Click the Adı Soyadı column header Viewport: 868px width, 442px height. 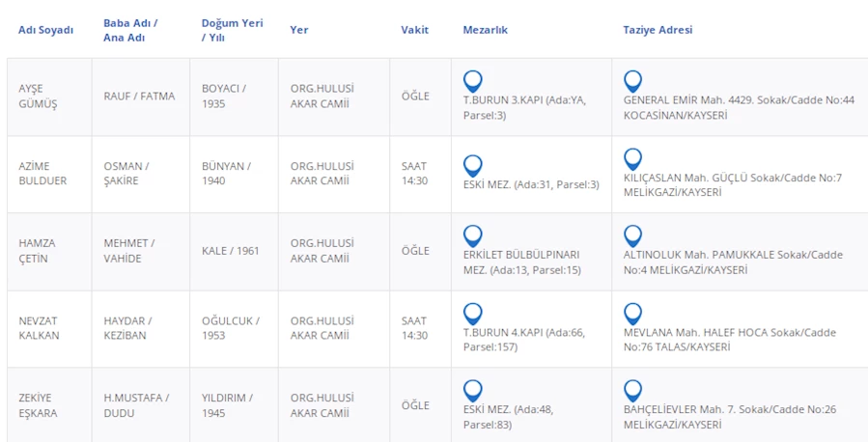pyautogui.click(x=45, y=30)
